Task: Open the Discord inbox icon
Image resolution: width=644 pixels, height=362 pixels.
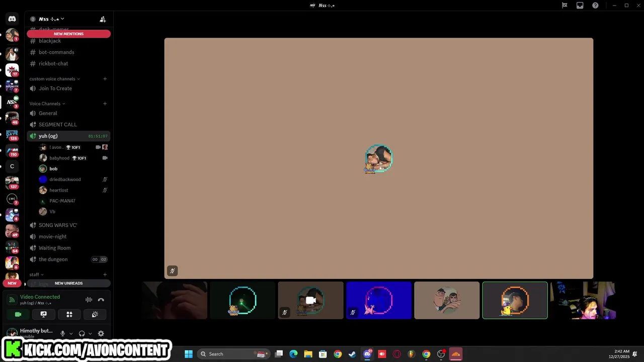Action: coord(580,6)
